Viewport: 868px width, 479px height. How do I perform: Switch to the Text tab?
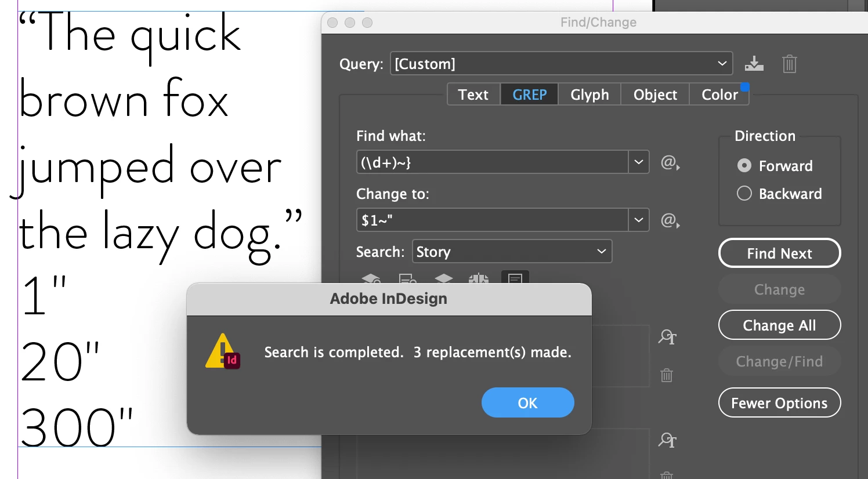coord(473,95)
